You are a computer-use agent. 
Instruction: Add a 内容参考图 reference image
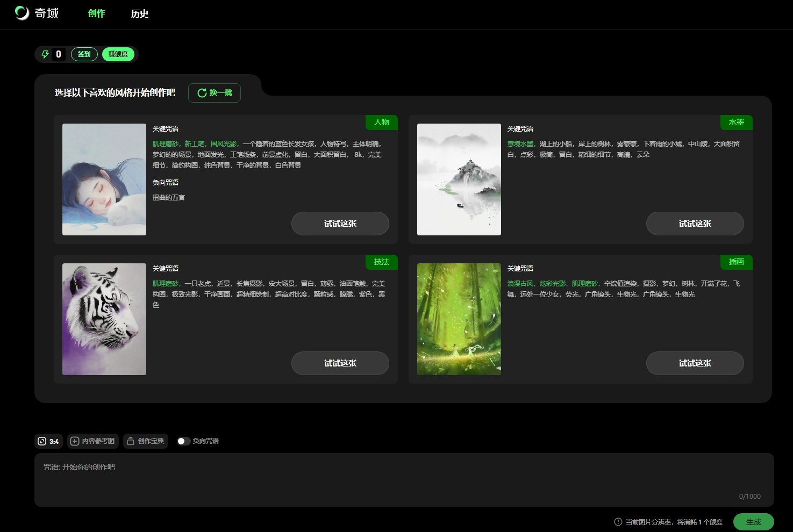[93, 441]
